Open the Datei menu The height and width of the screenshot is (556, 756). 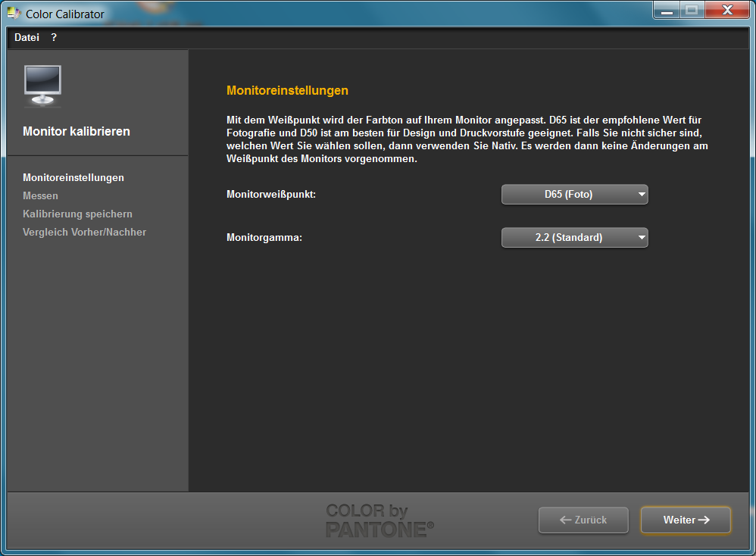click(x=27, y=37)
